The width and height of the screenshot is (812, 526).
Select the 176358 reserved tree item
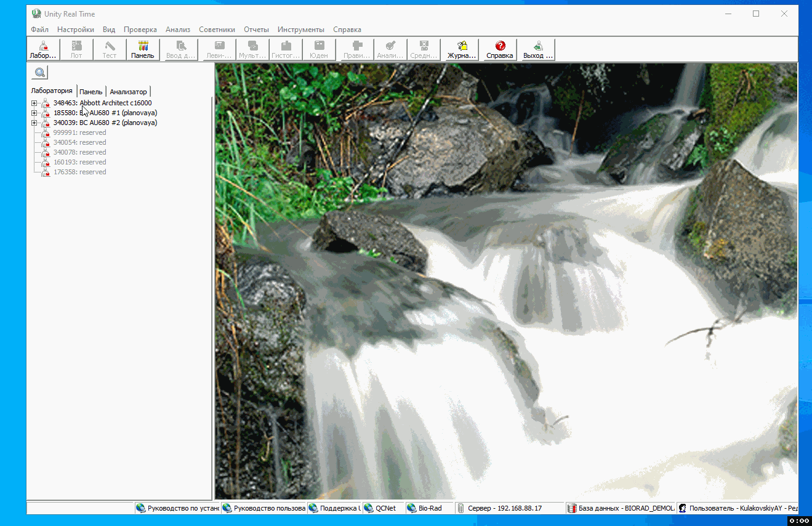79,172
